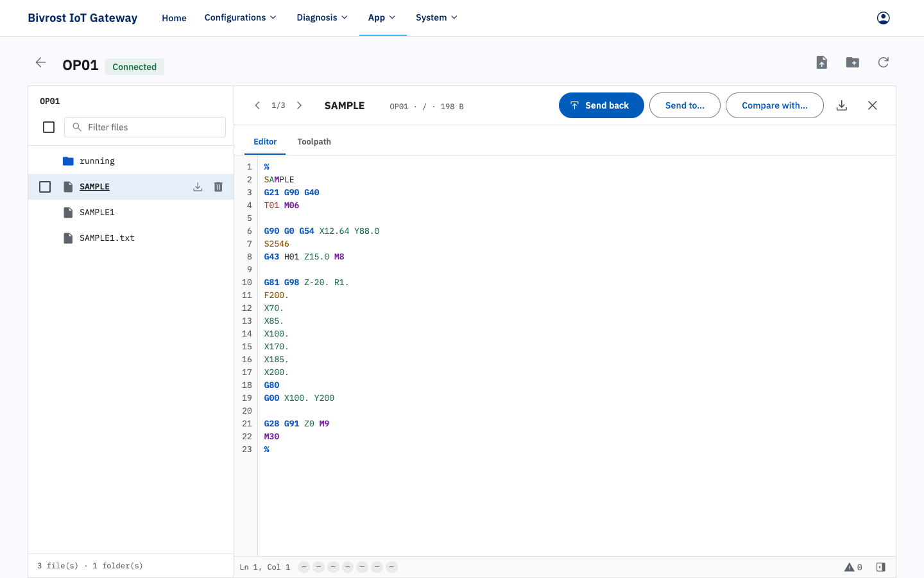Click the warning indicator in status bar
The width and height of the screenshot is (924, 578).
853,567
